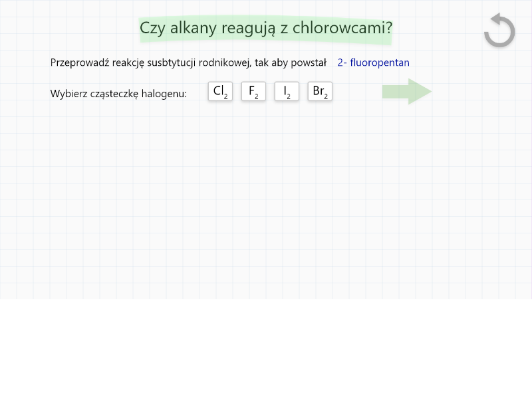Select bromine as the reacting halogen

320,92
